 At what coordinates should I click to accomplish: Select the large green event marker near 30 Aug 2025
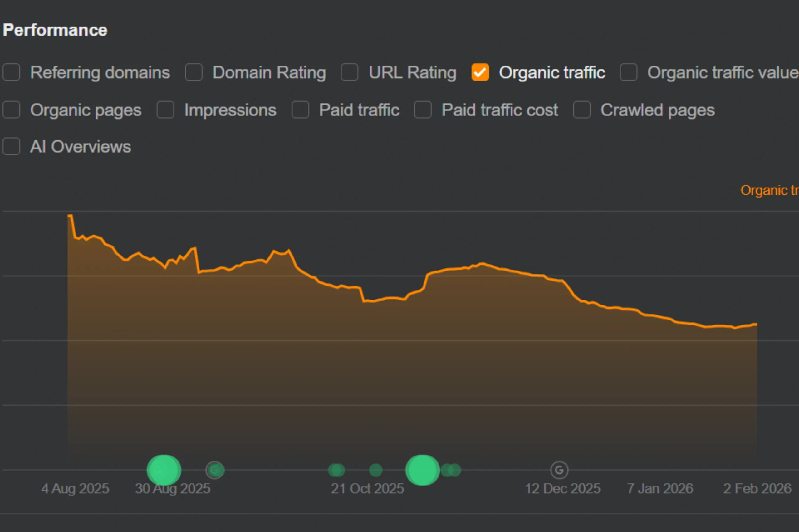(164, 470)
